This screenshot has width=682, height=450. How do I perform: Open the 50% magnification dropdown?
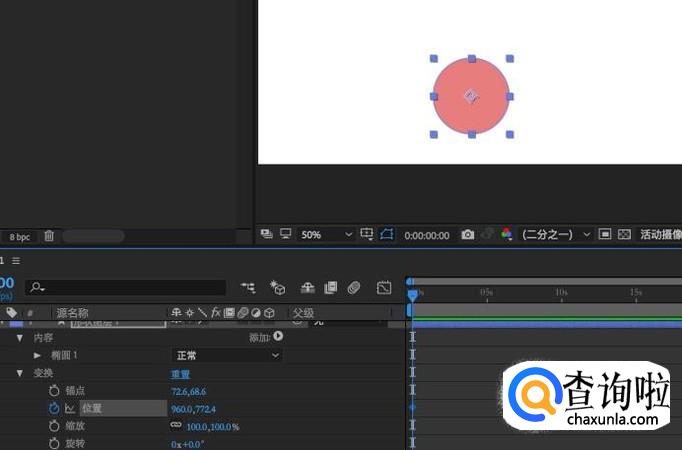[326, 234]
